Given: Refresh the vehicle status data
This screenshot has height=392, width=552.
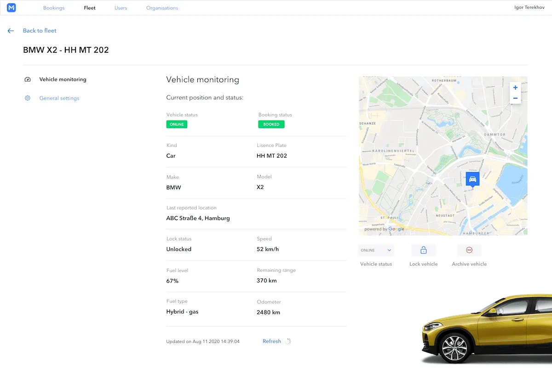Looking at the screenshot, I should click(271, 341).
